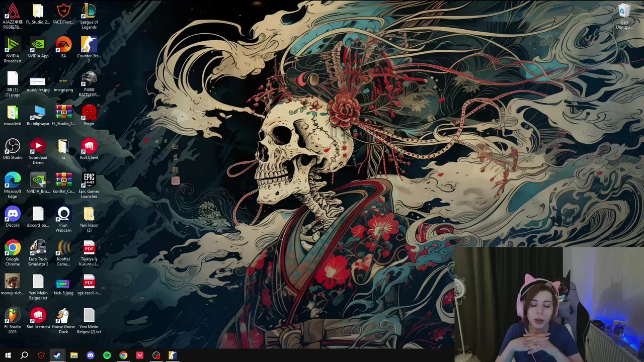The width and height of the screenshot is (644, 362).
Task: Select the Soundpad Demo desktop shortcut
Action: 38,151
